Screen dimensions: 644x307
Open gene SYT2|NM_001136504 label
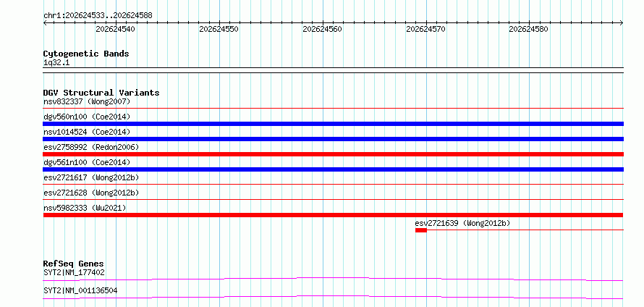tap(80, 290)
